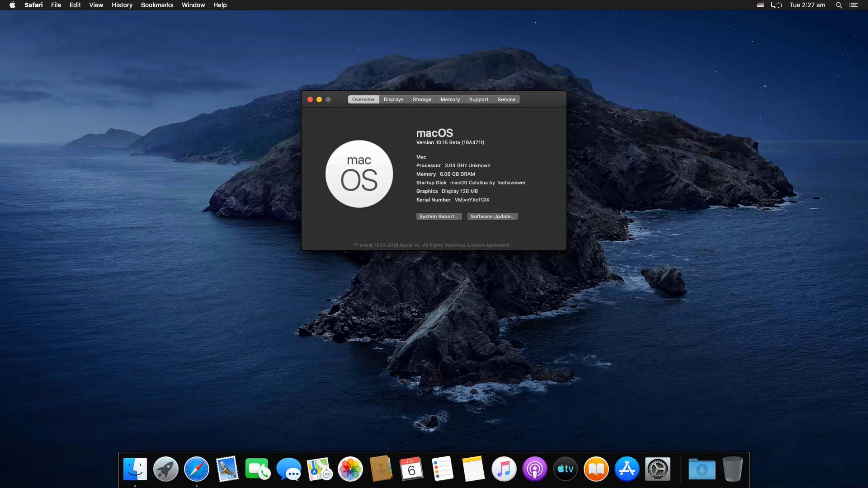This screenshot has height=488, width=868.
Task: Click the menu bar clock Tue 2:27 am
Action: coord(807,5)
